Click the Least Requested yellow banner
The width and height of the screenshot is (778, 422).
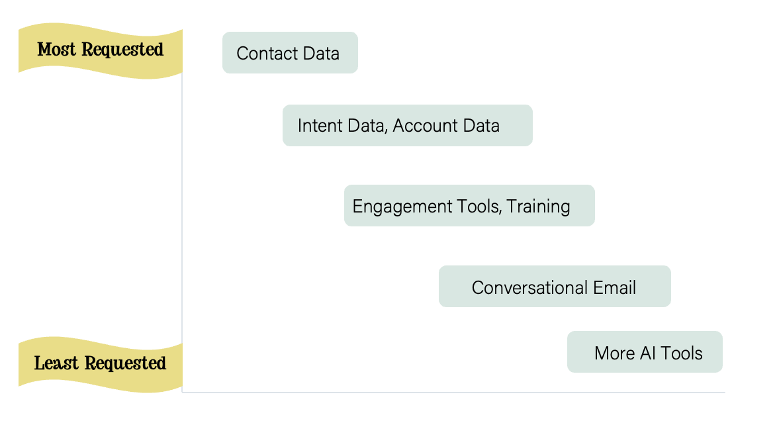[x=100, y=364]
